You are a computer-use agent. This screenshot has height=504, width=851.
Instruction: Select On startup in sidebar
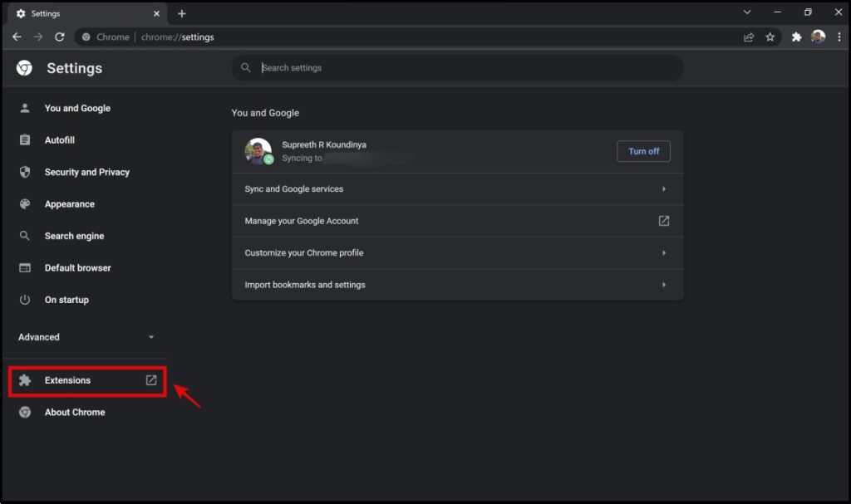pyautogui.click(x=66, y=300)
